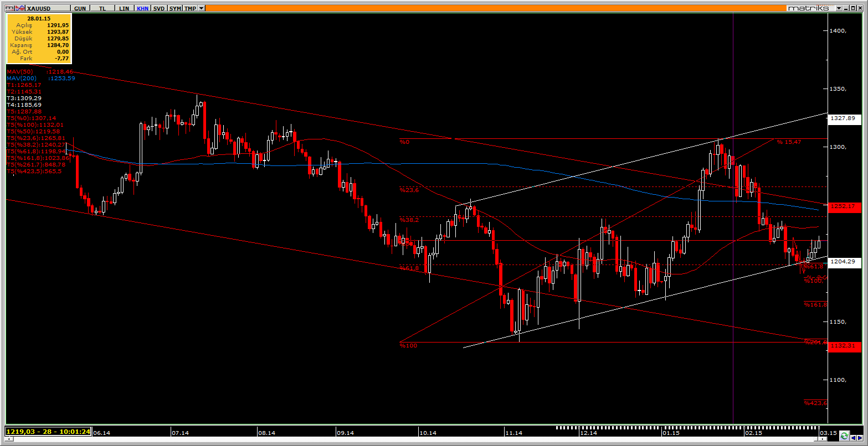Click the green refresh icon
The width and height of the screenshot is (868, 446).
click(844, 435)
